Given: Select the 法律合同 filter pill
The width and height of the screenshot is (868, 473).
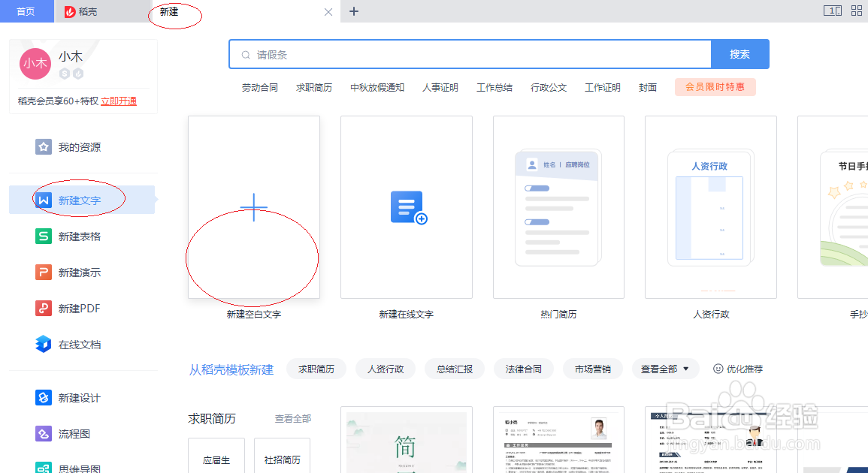Looking at the screenshot, I should coord(523,369).
